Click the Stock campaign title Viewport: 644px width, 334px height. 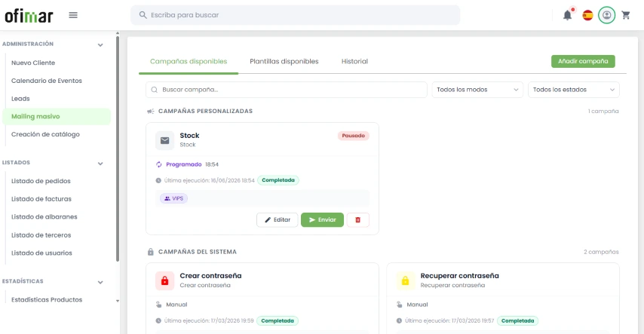tap(189, 136)
